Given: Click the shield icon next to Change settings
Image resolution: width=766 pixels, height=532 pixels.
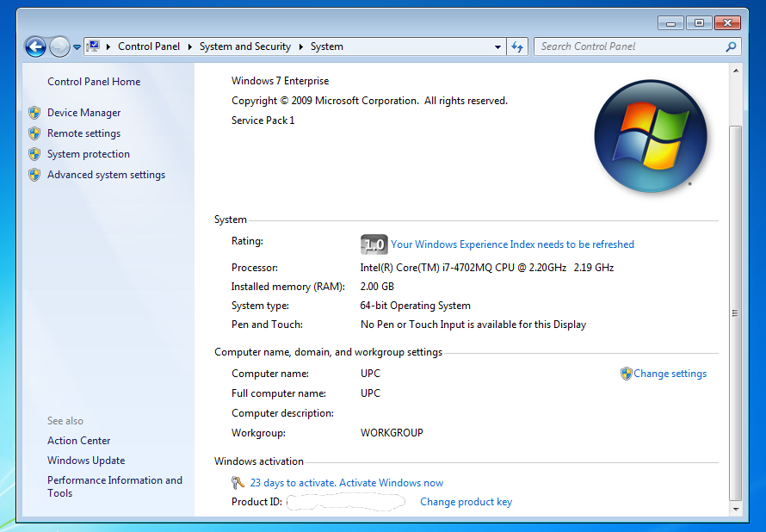Looking at the screenshot, I should [627, 374].
